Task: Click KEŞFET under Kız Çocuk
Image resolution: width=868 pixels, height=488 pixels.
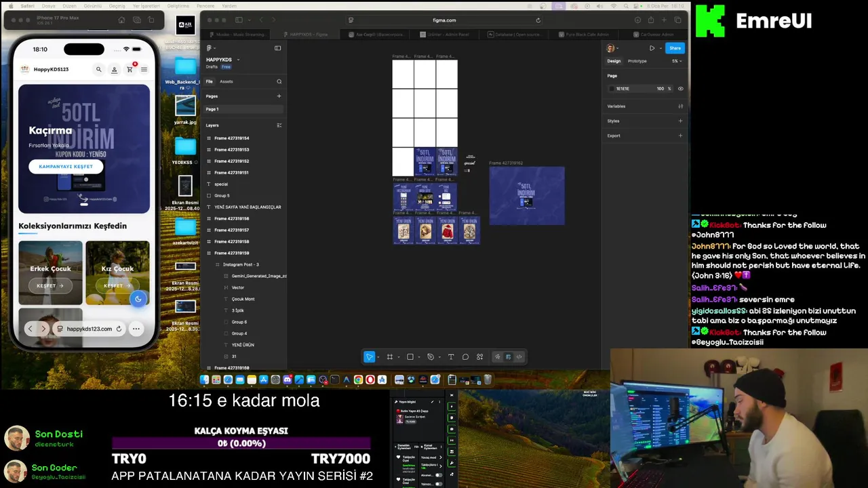Action: tap(117, 285)
